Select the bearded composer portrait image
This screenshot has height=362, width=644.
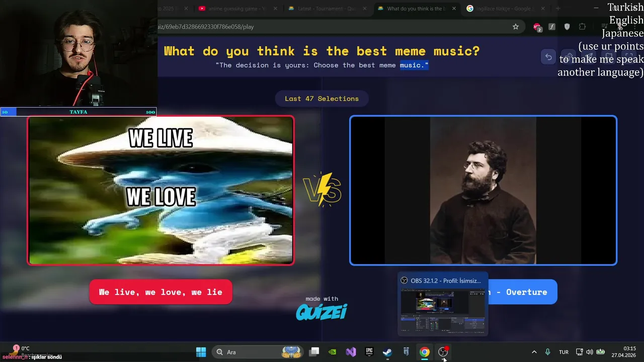[483, 190]
